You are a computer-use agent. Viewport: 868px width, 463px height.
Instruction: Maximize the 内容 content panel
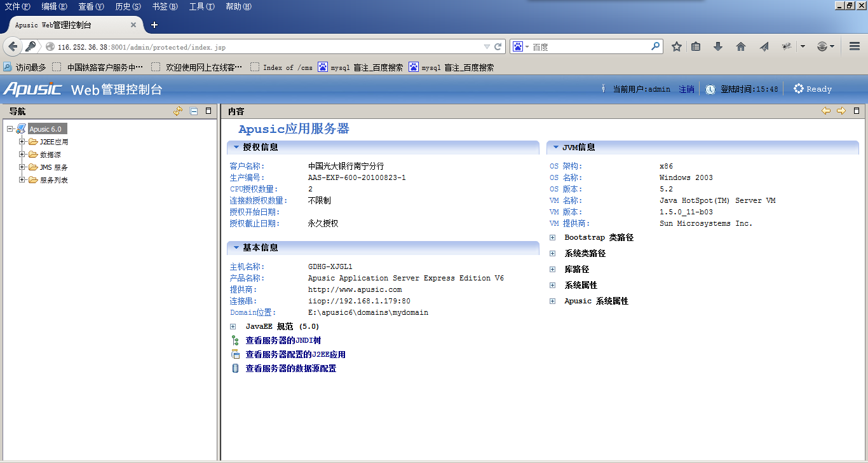(x=856, y=111)
